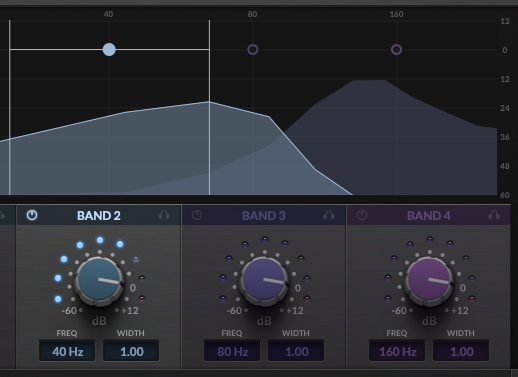Edit the Band 3 width field

click(296, 351)
